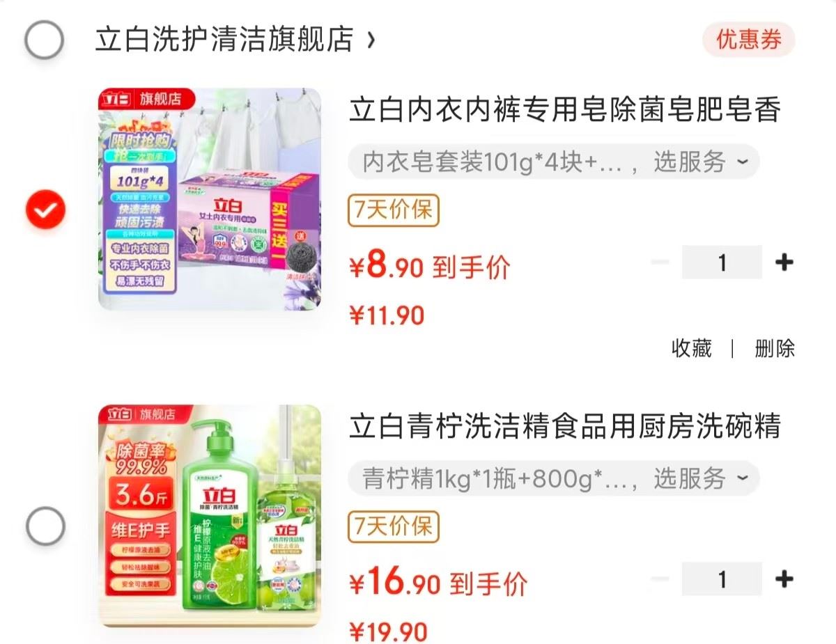
Task: Click 删除 to remove the soap
Action: coord(775,348)
